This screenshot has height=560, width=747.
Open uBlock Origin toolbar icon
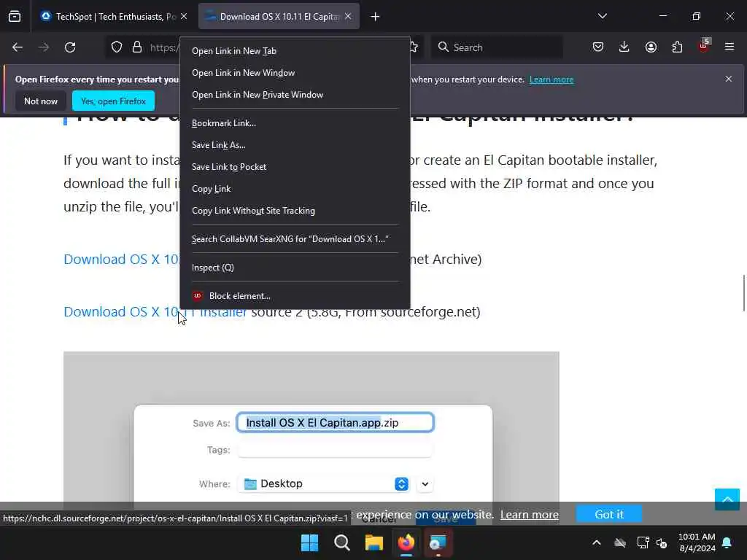(704, 46)
